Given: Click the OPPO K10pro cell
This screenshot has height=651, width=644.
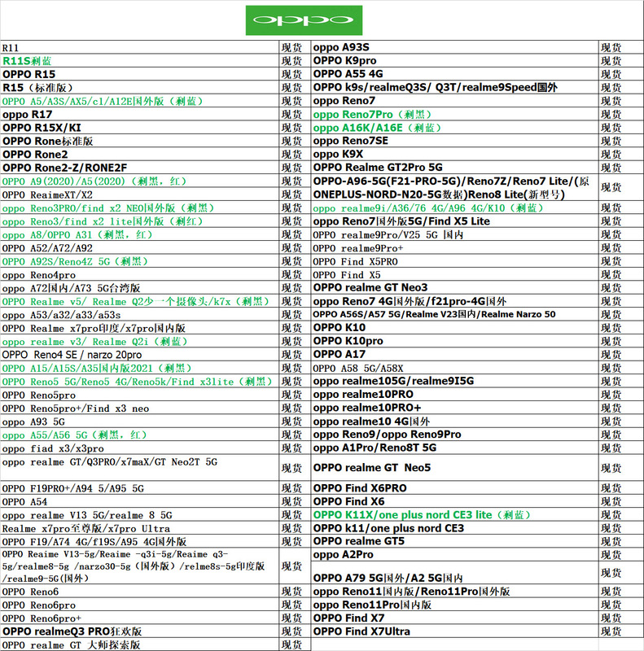Looking at the screenshot, I should [x=454, y=341].
